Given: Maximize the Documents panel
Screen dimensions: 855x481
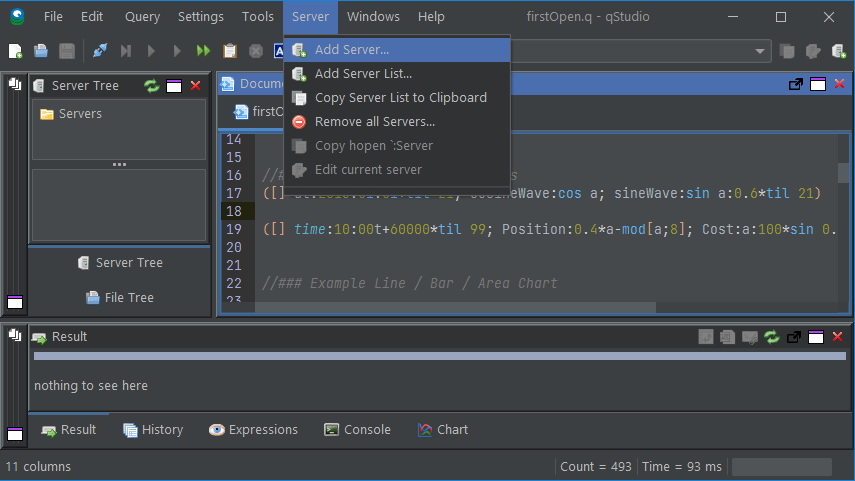Looking at the screenshot, I should coord(818,84).
